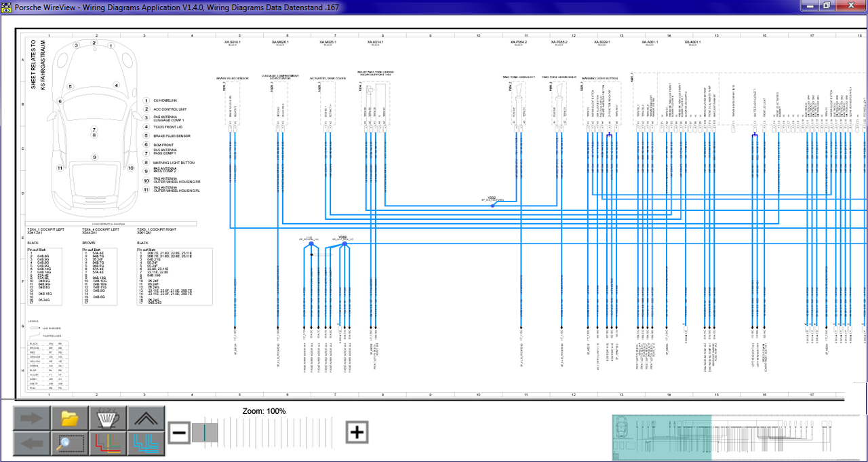The width and height of the screenshot is (868, 462).
Task: Increase zoom with the plus button
Action: coord(357,432)
